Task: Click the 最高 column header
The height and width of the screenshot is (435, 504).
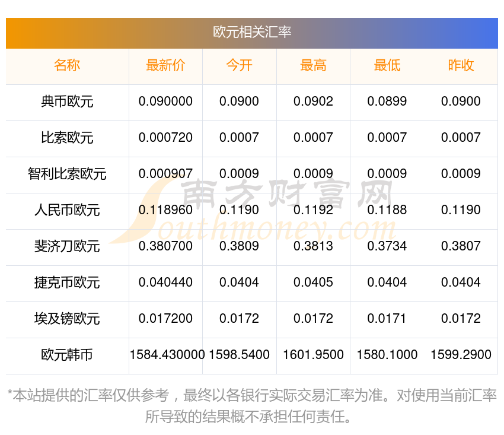Action: coord(313,65)
